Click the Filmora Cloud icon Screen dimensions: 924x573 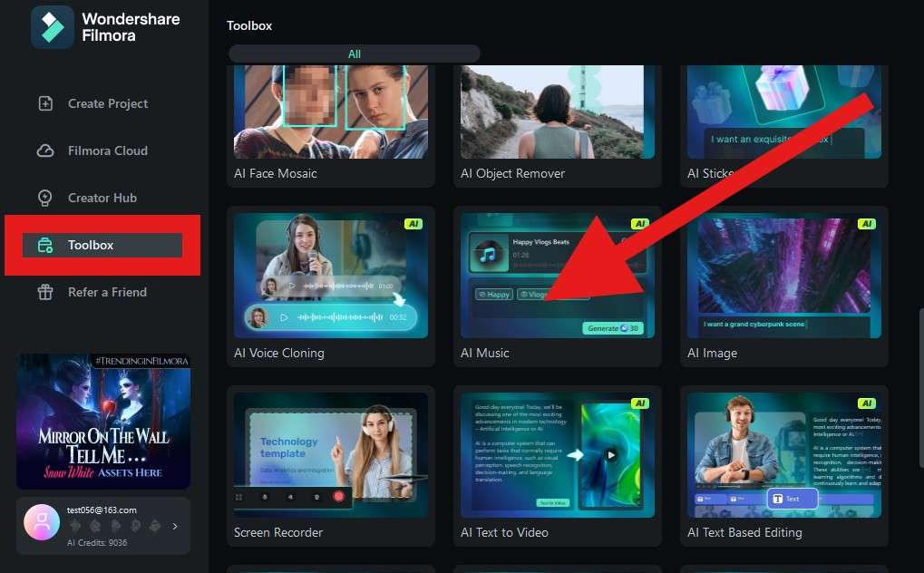45,151
